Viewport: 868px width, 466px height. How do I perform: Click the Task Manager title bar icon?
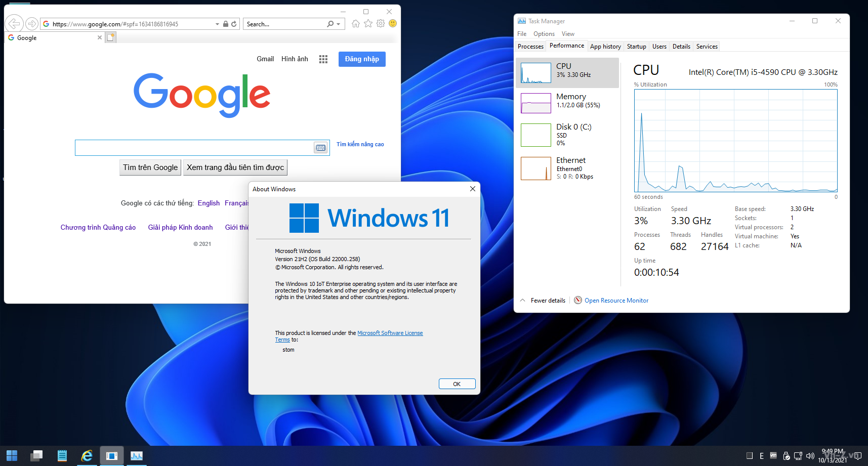coord(522,21)
